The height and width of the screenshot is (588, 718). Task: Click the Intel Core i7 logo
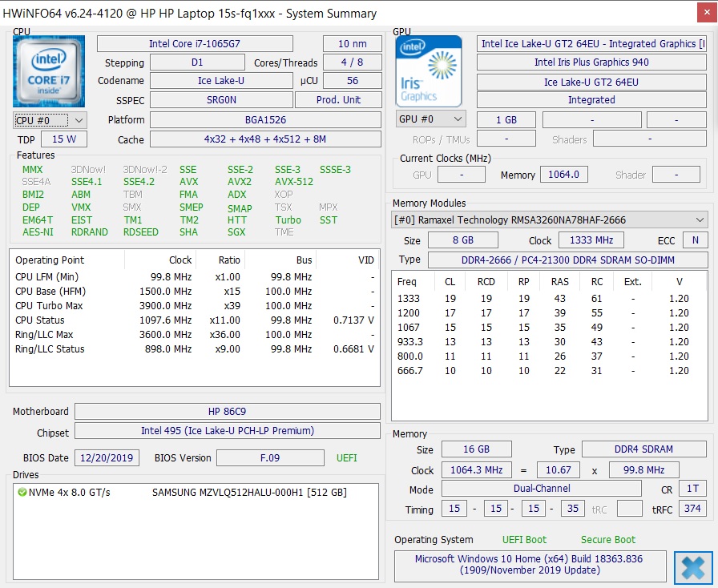click(49, 70)
